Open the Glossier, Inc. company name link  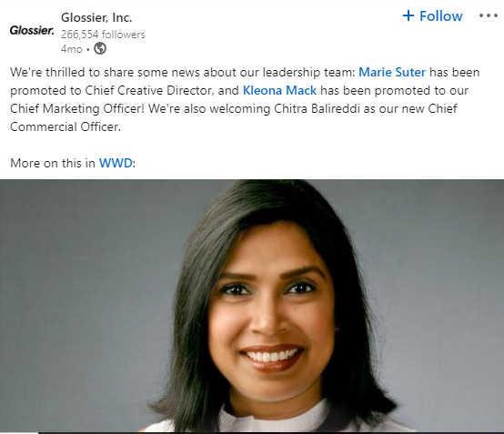[96, 17]
